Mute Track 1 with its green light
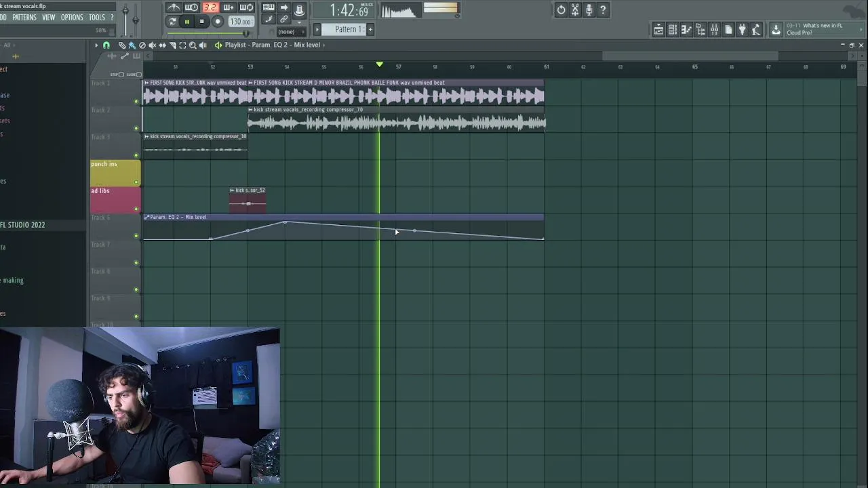Viewport: 868px width, 488px height. (x=136, y=102)
